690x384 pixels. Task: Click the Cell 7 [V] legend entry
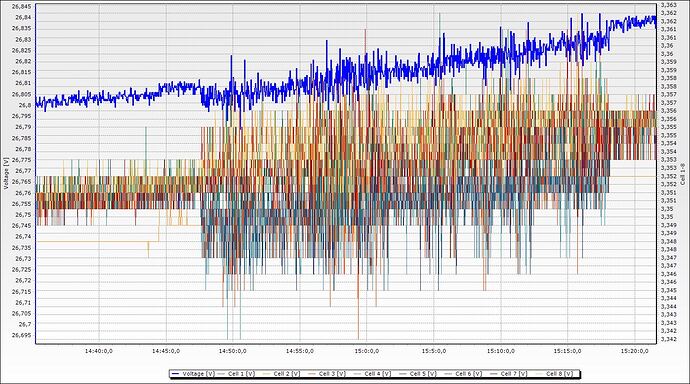click(x=509, y=373)
